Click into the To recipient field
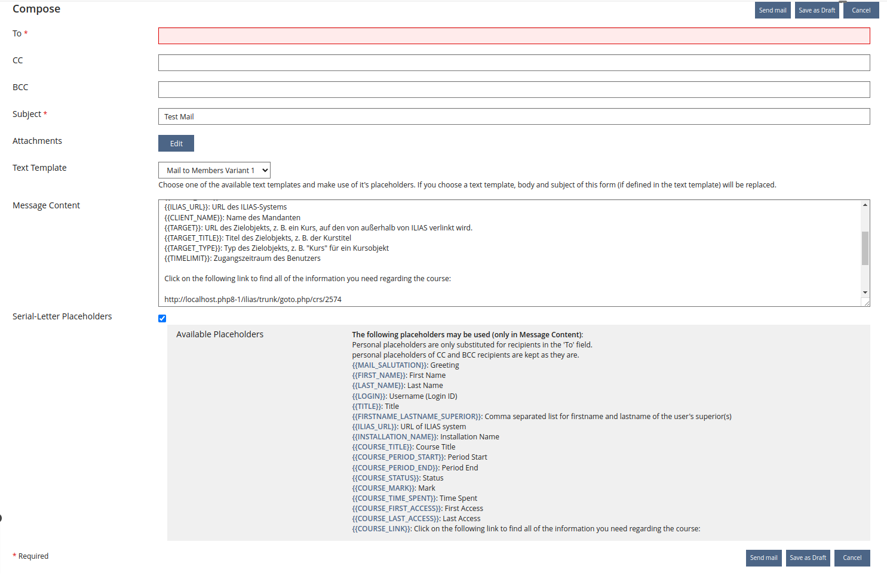 514,36
